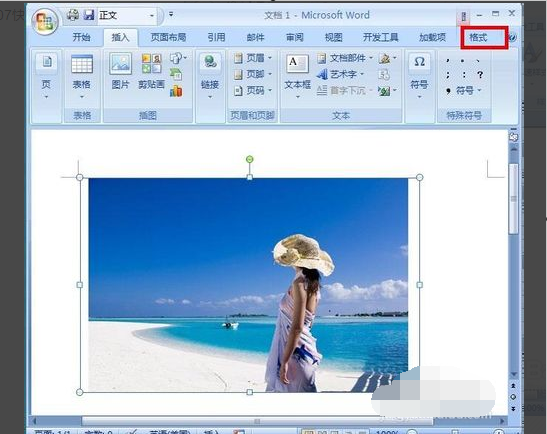Click the beach picture in the document
The height and width of the screenshot is (434, 547).
coord(248,285)
